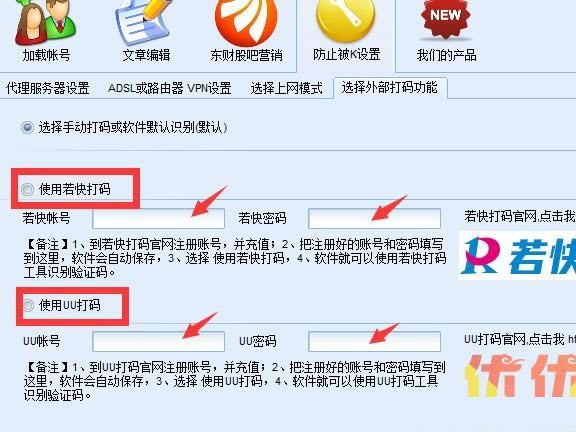This screenshot has width=576, height=432.
Task: Select the 使用若快打码 radio button
Action: point(28,190)
